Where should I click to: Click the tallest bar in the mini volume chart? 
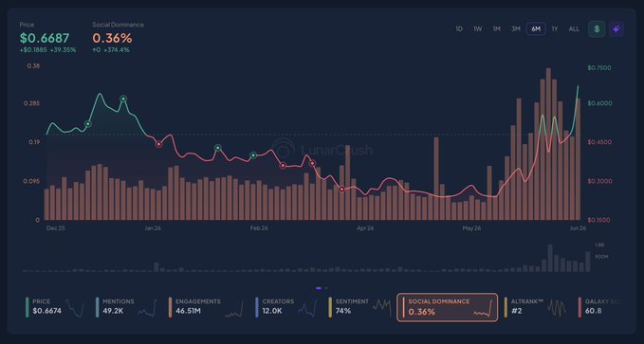550,258
